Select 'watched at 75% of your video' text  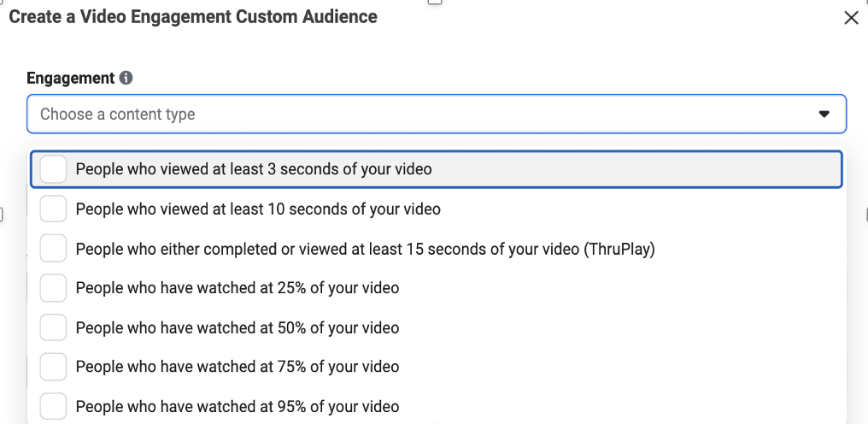[237, 367]
